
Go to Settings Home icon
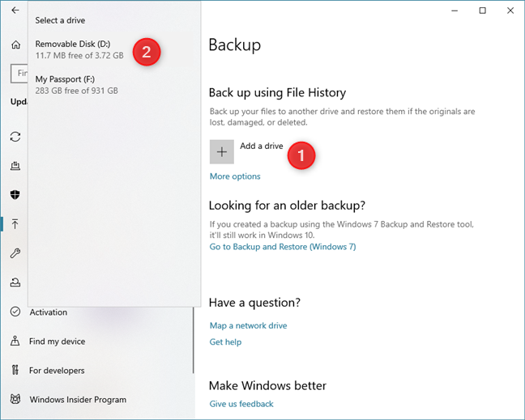(15, 45)
